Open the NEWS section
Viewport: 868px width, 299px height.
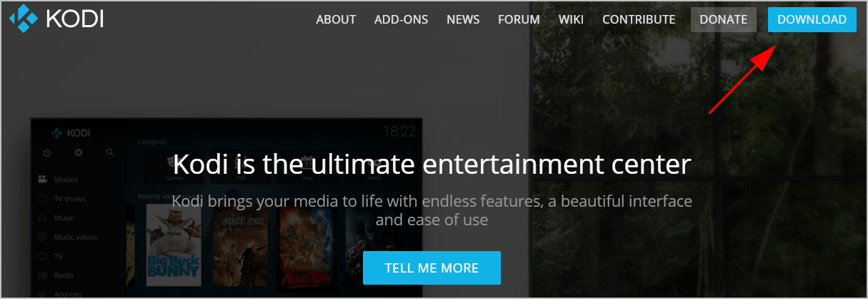pos(462,19)
